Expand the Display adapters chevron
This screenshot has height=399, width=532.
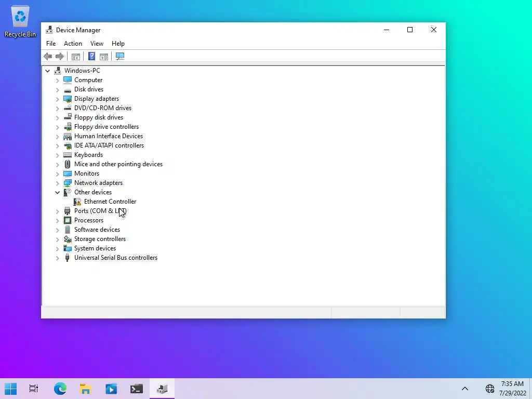[x=57, y=99]
